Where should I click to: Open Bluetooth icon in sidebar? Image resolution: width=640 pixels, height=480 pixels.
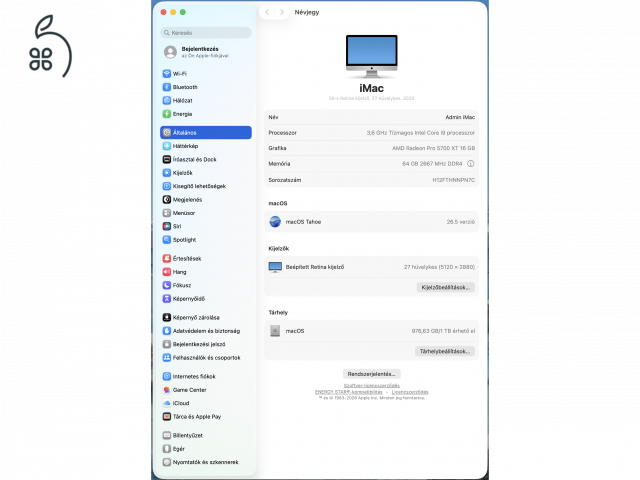point(167,87)
